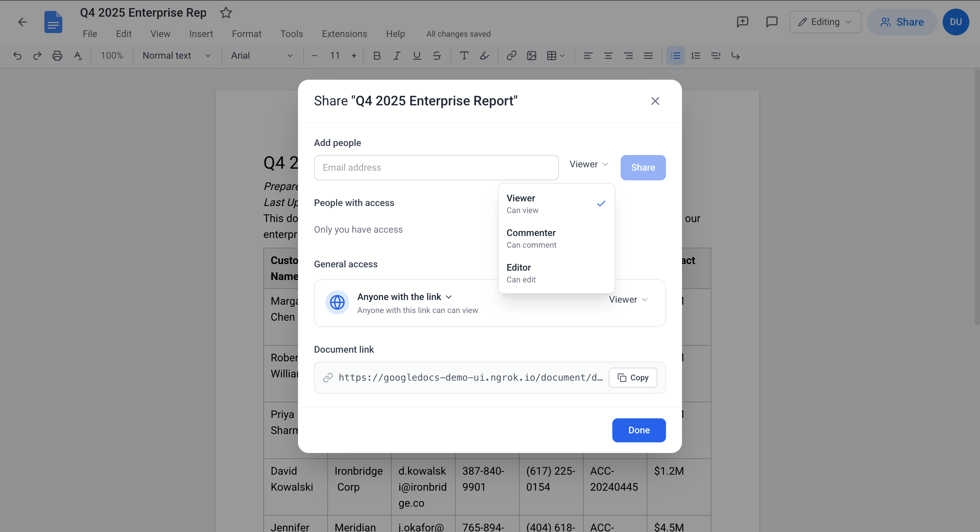
Task: Expand the Anyone with the link dropdown
Action: (x=404, y=297)
